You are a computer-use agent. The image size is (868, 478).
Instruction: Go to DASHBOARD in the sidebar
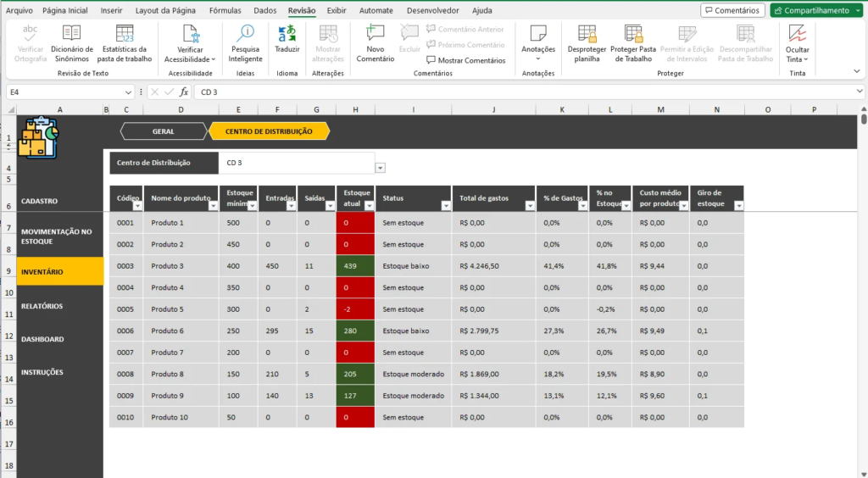click(42, 339)
